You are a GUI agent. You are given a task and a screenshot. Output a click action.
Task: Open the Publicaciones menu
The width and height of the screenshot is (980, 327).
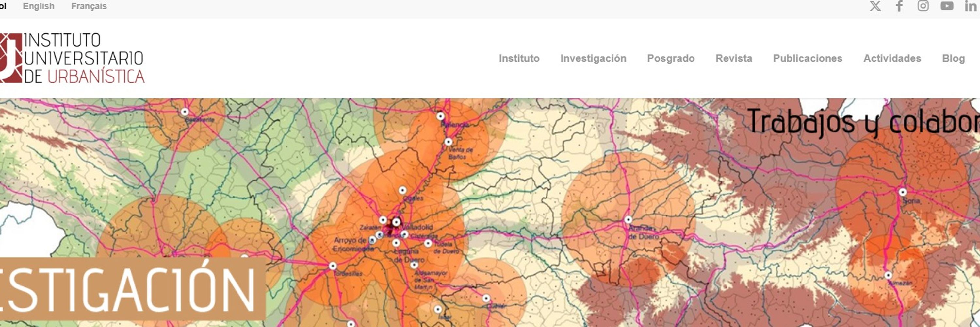[x=807, y=58]
